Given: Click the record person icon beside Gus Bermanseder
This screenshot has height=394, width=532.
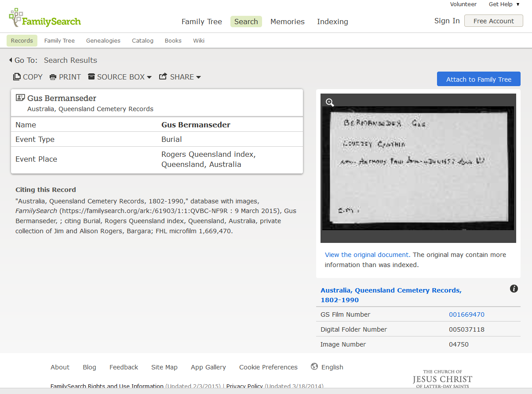Looking at the screenshot, I should point(20,98).
